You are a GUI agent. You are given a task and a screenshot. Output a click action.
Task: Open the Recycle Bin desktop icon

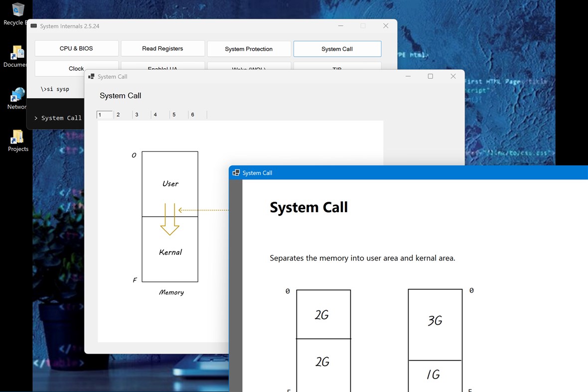[x=18, y=8]
